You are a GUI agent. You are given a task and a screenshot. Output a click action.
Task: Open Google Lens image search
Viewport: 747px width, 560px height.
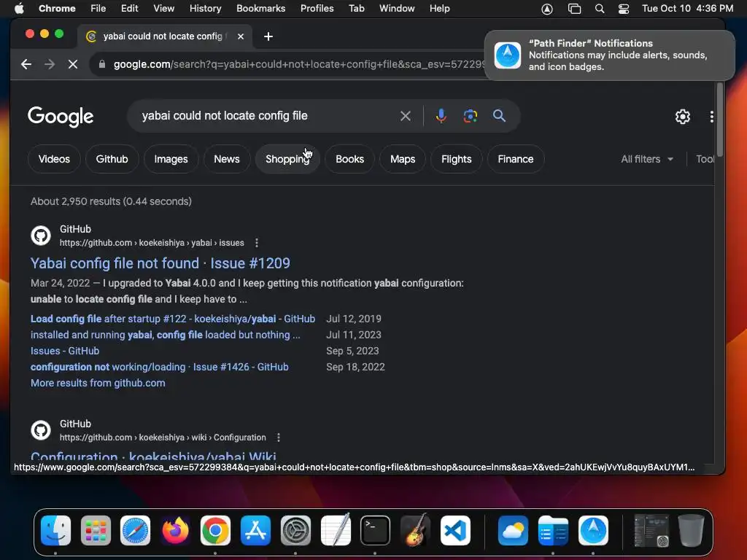click(x=471, y=116)
